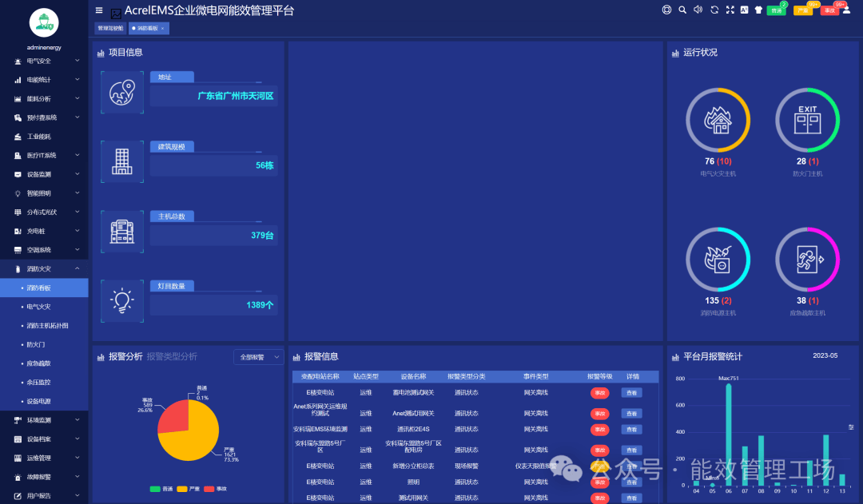863x504 pixels.
Task: Click 查看 for the 蓄电池测试网关 row
Action: click(x=631, y=393)
